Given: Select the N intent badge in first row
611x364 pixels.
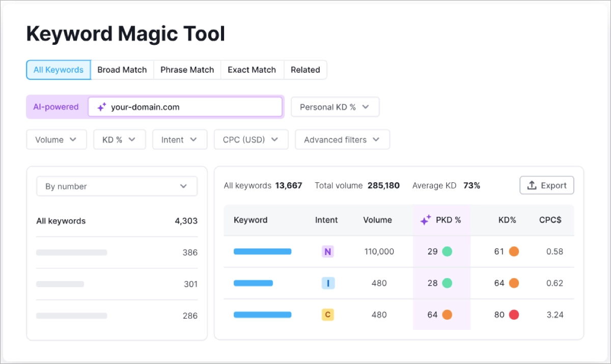Looking at the screenshot, I should click(327, 251).
